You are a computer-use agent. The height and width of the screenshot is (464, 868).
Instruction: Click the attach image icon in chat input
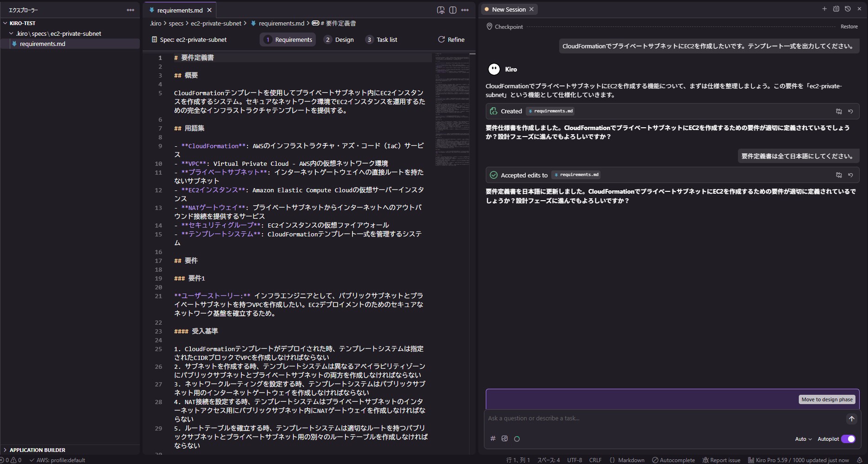(x=505, y=438)
